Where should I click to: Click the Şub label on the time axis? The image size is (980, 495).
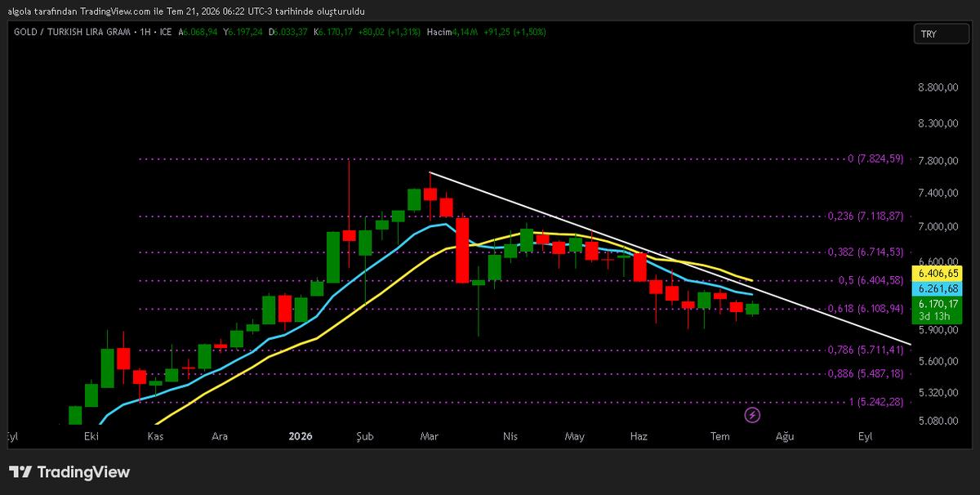[365, 437]
